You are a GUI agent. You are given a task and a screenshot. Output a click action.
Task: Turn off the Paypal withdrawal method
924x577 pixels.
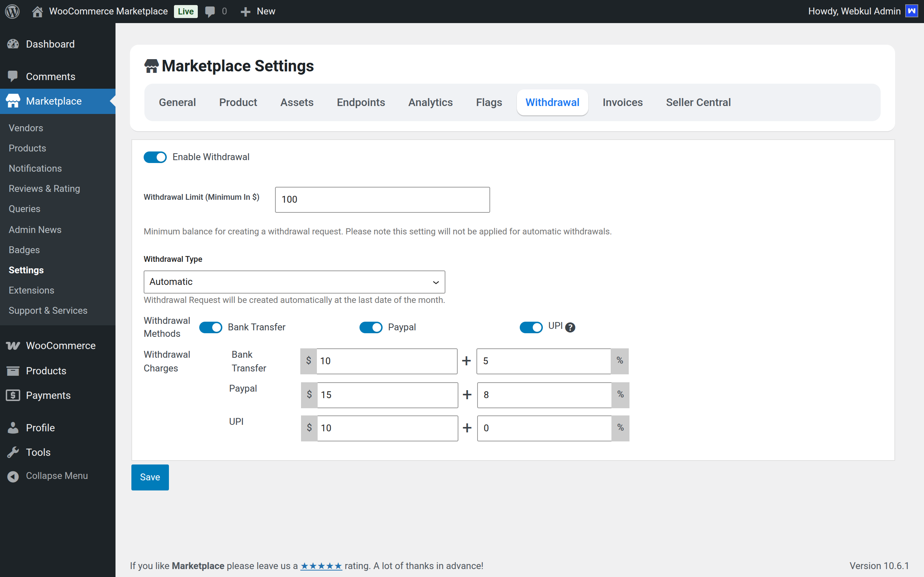click(370, 327)
